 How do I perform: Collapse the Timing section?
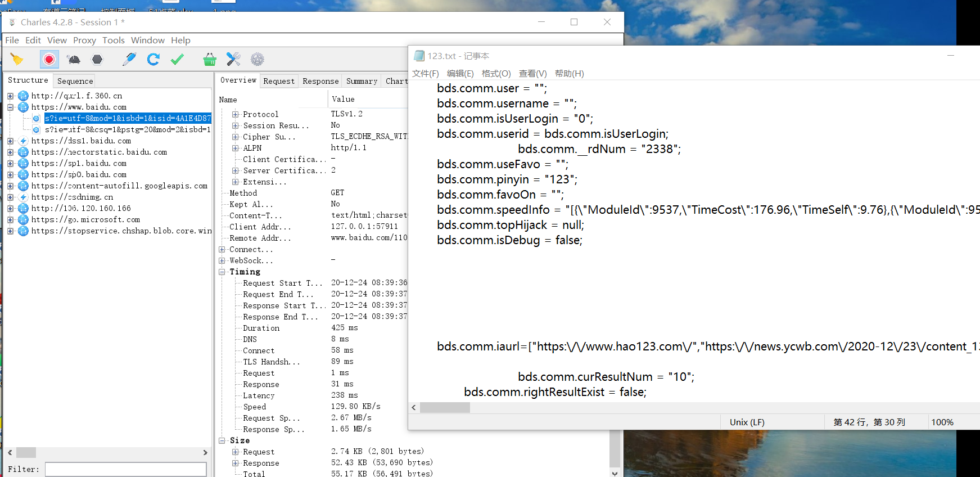222,272
